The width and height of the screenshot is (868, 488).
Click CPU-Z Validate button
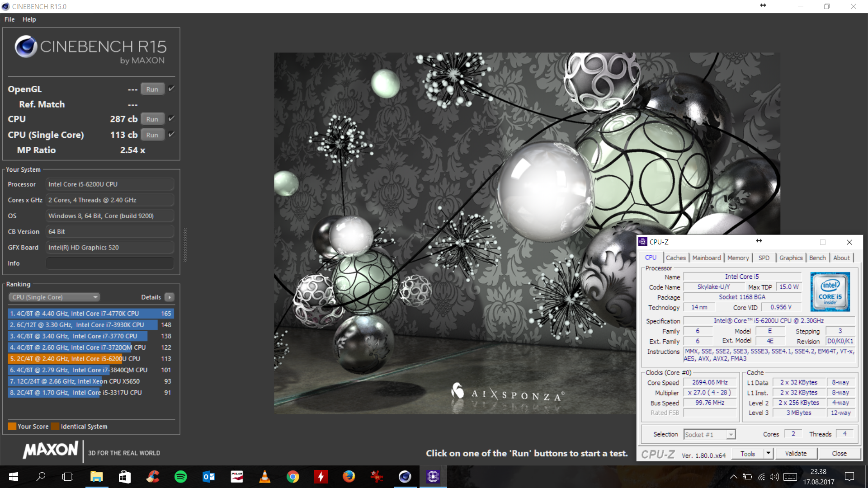[x=796, y=454]
